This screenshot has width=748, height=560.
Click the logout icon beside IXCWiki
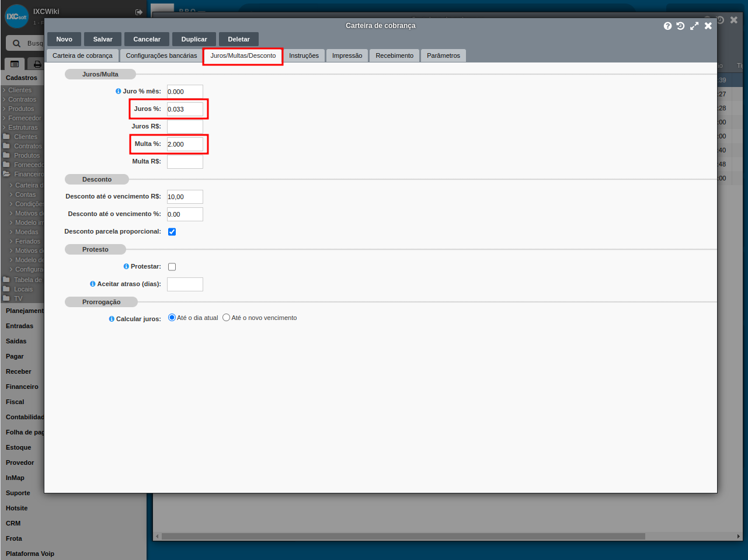point(139,12)
